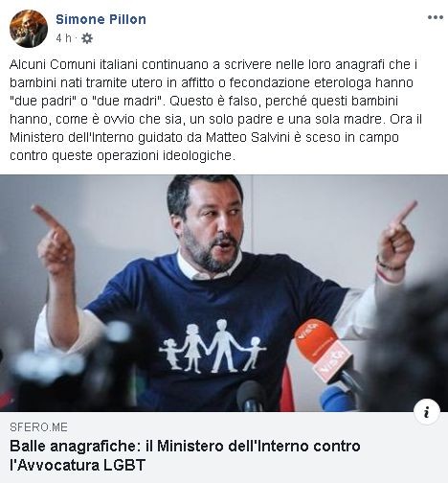Click the pointing hand on the photo's right
The image size is (448, 483).
pos(396,235)
